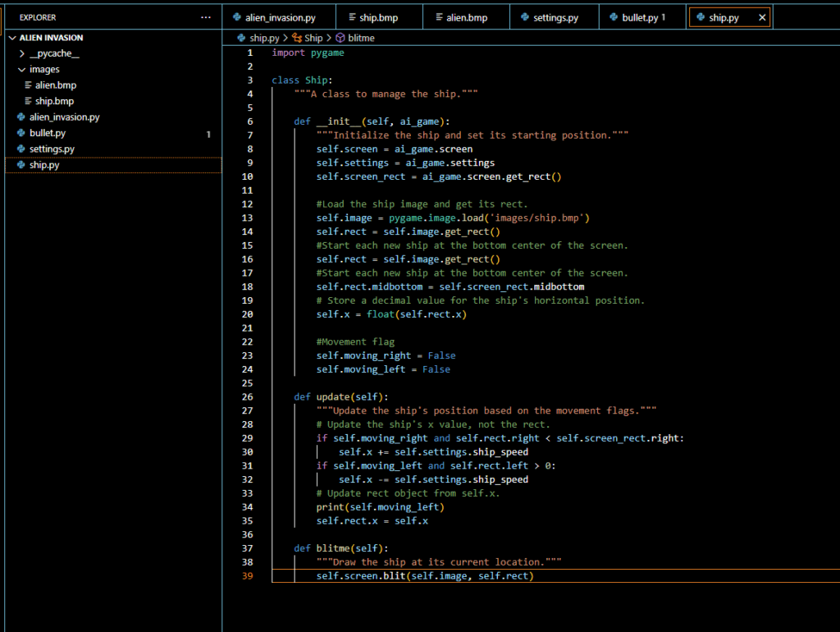The width and height of the screenshot is (840, 632).
Task: Click the blitme method icon in the breadcrumb
Action: (340, 38)
